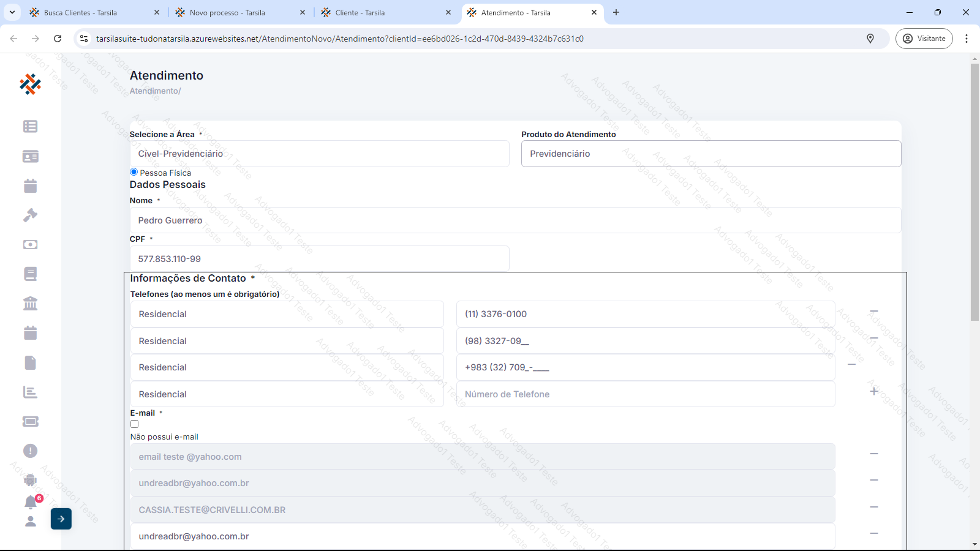Screen dimensions: 980x551
Task: Open phone type dropdown for (11) 3376-0100
Action: click(x=287, y=314)
